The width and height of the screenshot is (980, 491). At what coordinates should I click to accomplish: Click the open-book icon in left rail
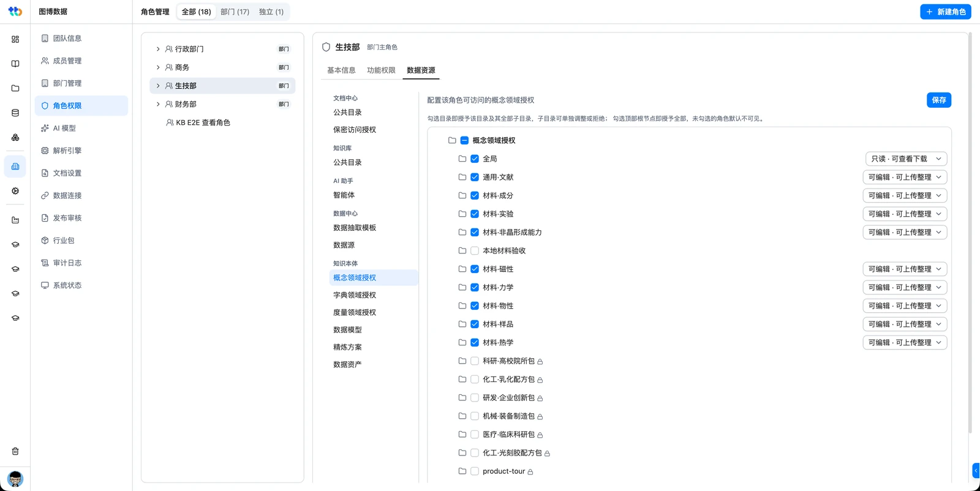click(15, 64)
